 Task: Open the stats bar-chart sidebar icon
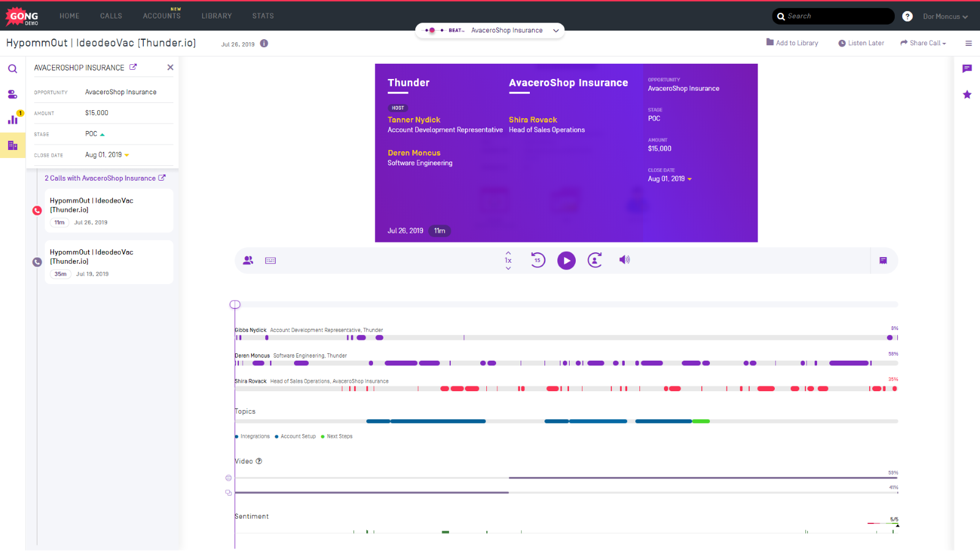[x=12, y=119]
